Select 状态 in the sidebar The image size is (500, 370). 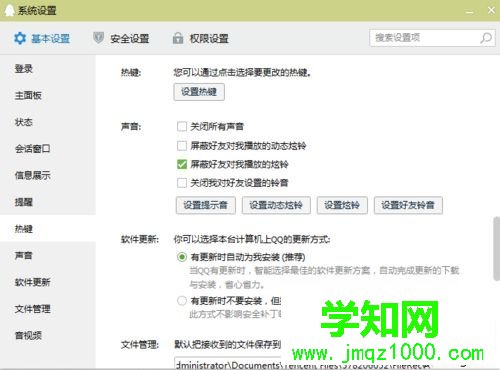click(24, 122)
